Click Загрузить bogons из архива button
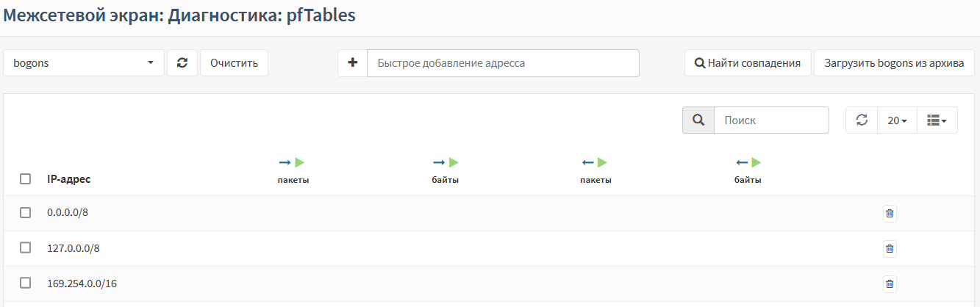Image resolution: width=980 pixels, height=307 pixels. point(894,63)
